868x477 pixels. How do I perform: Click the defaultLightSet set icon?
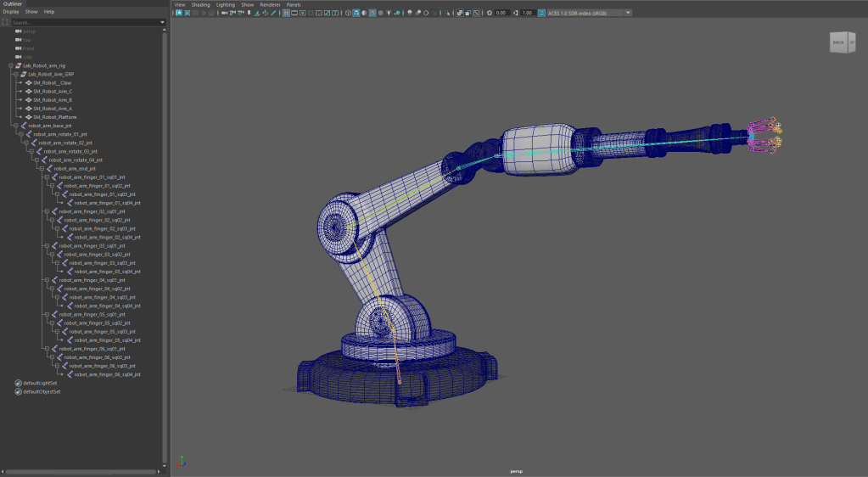19,383
